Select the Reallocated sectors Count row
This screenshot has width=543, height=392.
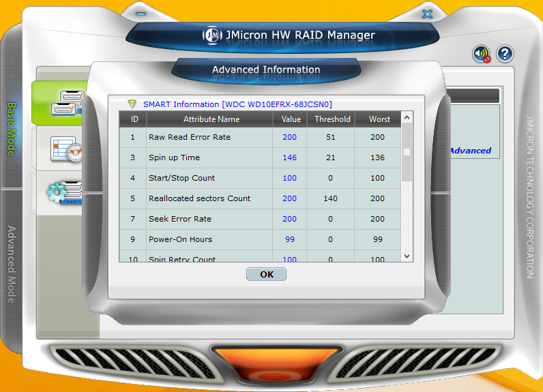tap(260, 198)
